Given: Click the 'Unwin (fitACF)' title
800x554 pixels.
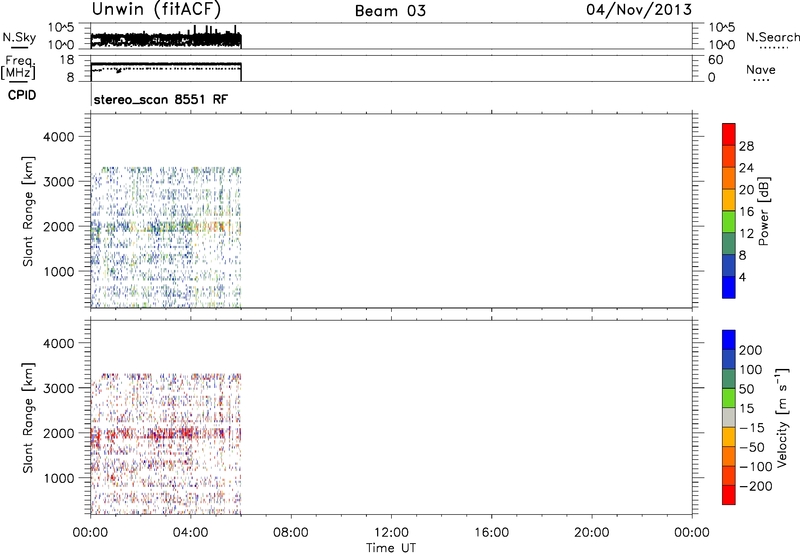Looking at the screenshot, I should click(156, 9).
